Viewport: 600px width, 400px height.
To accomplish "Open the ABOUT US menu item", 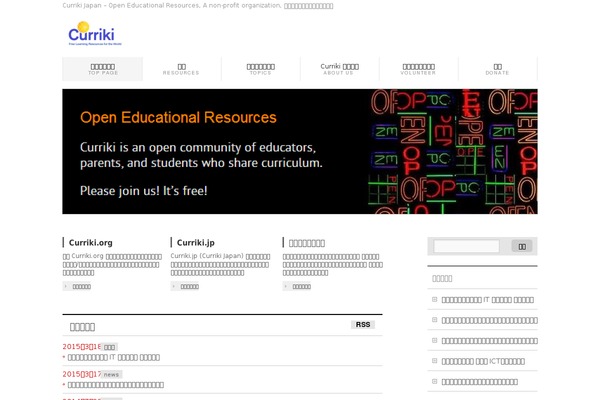I will 339,69.
